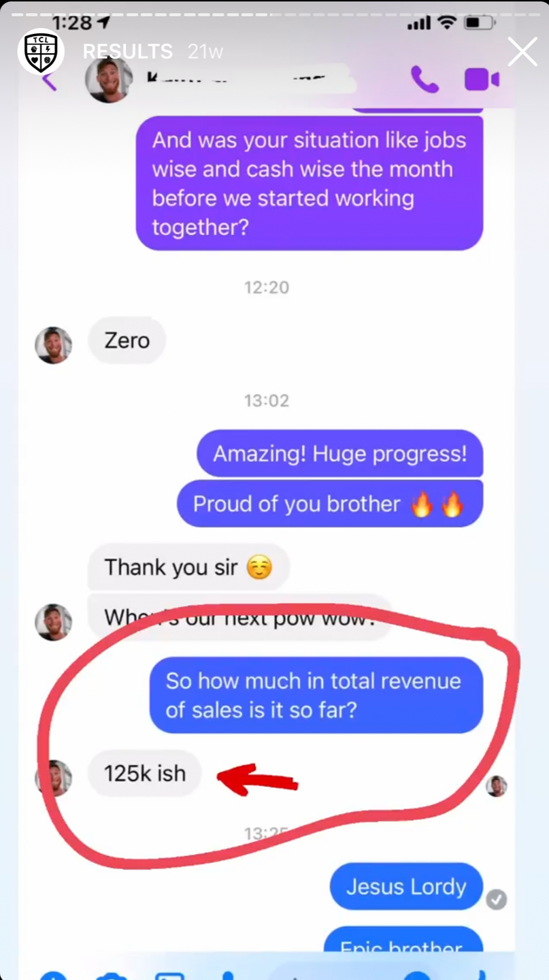Open the contact's header profile photo
Viewport: 549px width, 980px height.
(x=108, y=80)
